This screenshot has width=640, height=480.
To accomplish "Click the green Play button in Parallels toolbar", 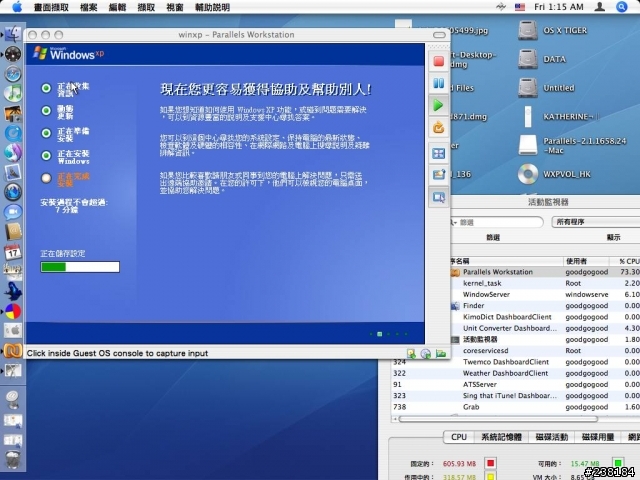I will coord(438,105).
